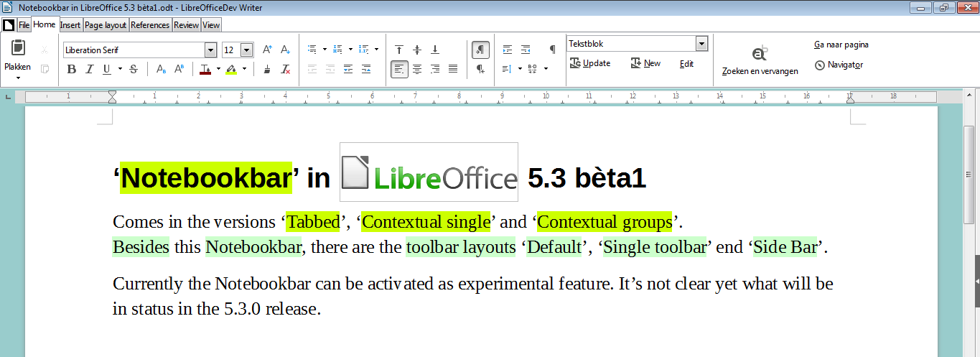Open the font size 12 dropdown
Viewport: 980px width, 357px height.
[x=247, y=50]
